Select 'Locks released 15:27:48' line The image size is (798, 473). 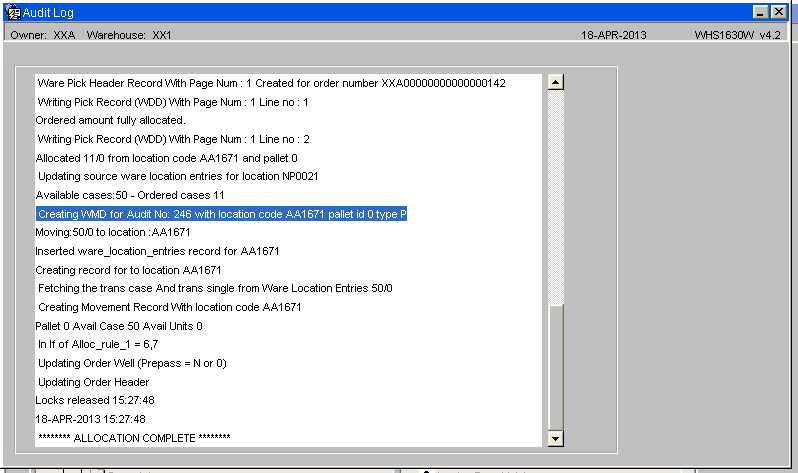click(x=95, y=401)
